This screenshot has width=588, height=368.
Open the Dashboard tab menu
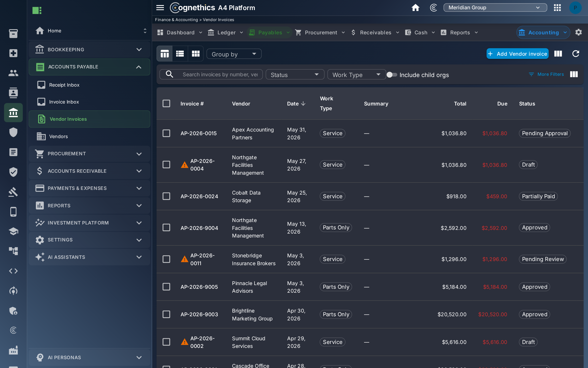(x=180, y=32)
